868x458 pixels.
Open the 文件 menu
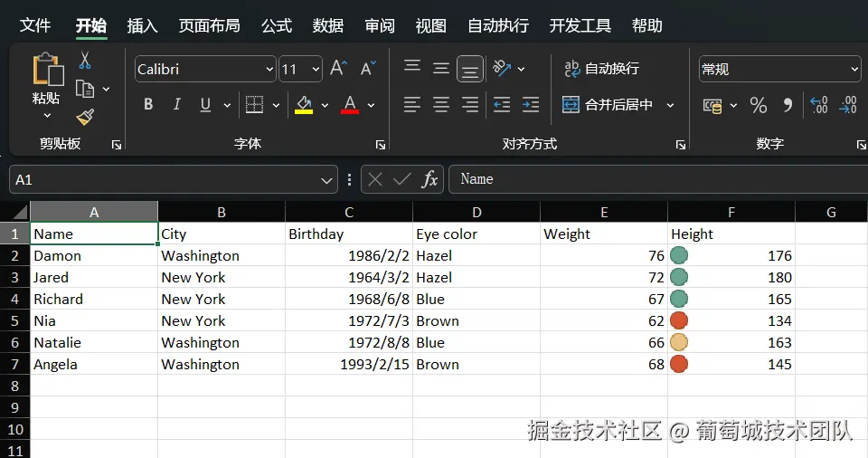35,25
